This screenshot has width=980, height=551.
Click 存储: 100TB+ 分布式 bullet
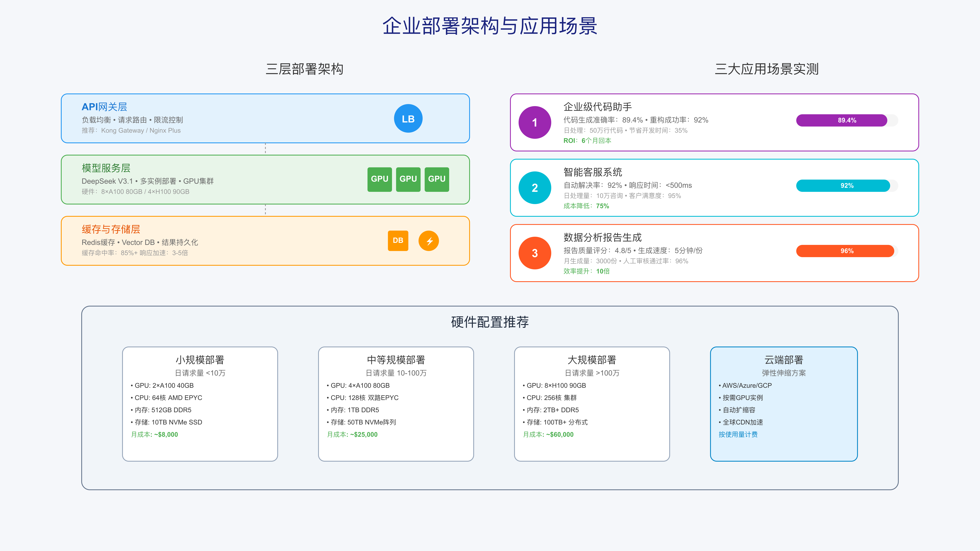[x=555, y=422]
